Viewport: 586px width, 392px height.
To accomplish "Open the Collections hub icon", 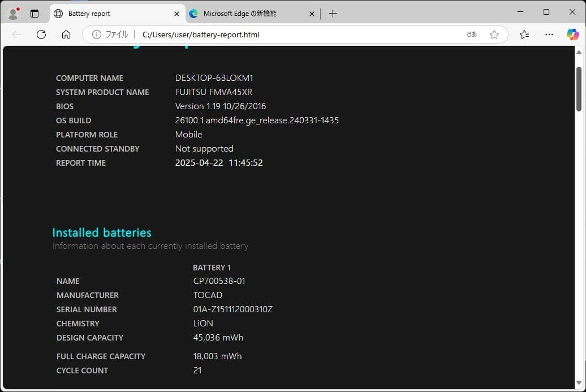I will pos(523,34).
